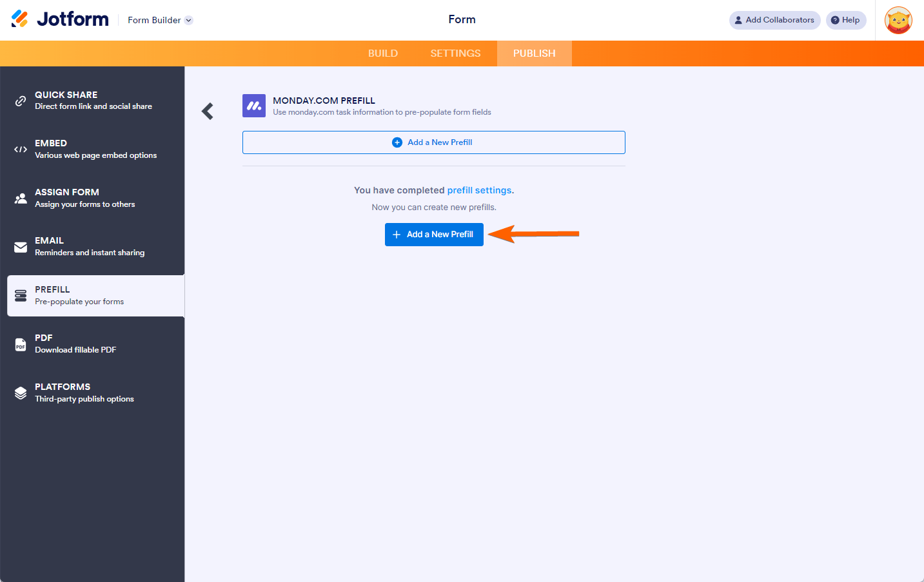Click the Platforms layers icon
The image size is (924, 582).
tap(21, 393)
